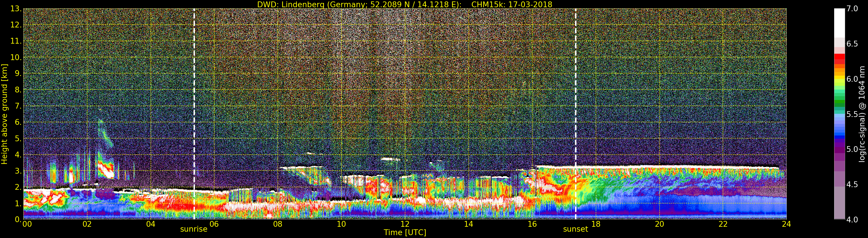868x238 pixels.
Task: Click the y-axis tick label '0.'
Action: tap(18, 219)
